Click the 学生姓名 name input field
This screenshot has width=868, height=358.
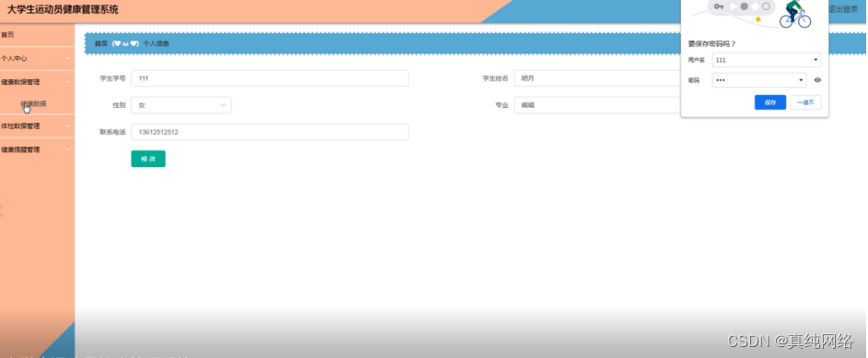tap(597, 78)
